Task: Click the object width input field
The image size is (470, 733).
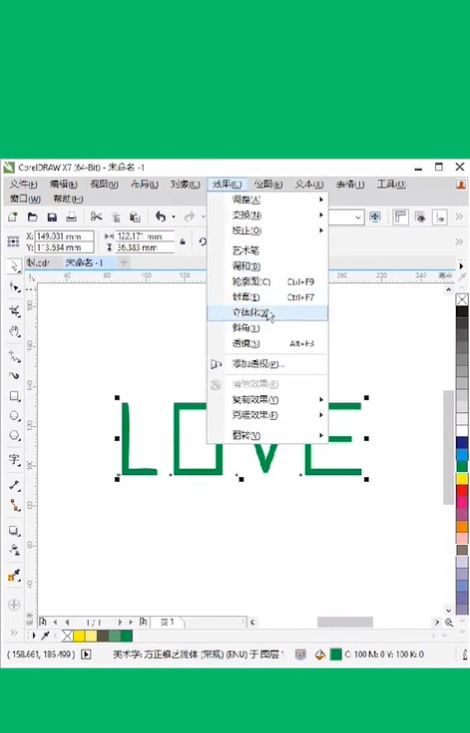Action: pyautogui.click(x=145, y=236)
